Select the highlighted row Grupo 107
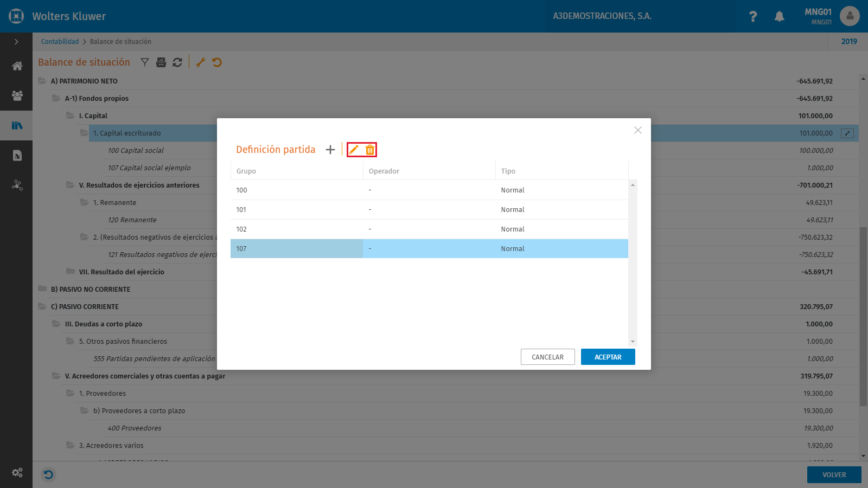Viewport: 868px width, 488px height. click(x=429, y=249)
